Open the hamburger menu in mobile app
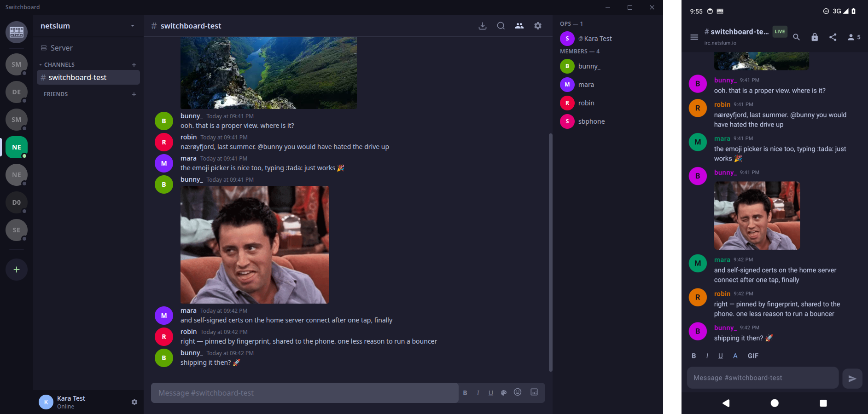The width and height of the screenshot is (868, 414). (x=694, y=37)
